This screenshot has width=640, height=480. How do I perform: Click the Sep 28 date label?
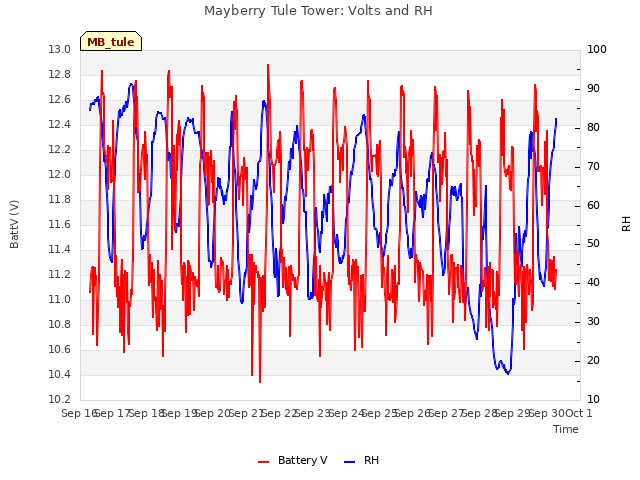coord(480,413)
